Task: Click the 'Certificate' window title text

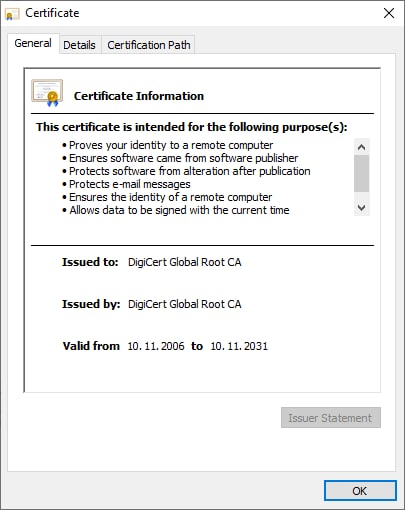Action: tap(52, 13)
